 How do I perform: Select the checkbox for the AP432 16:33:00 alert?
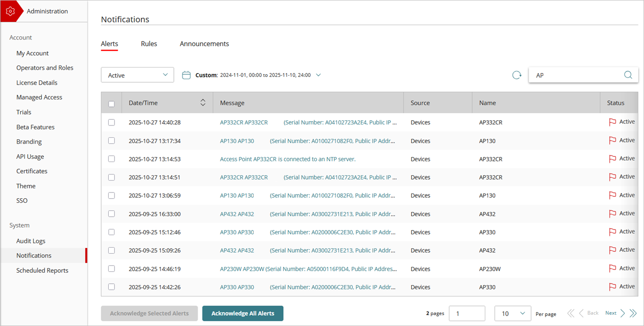[111, 213]
